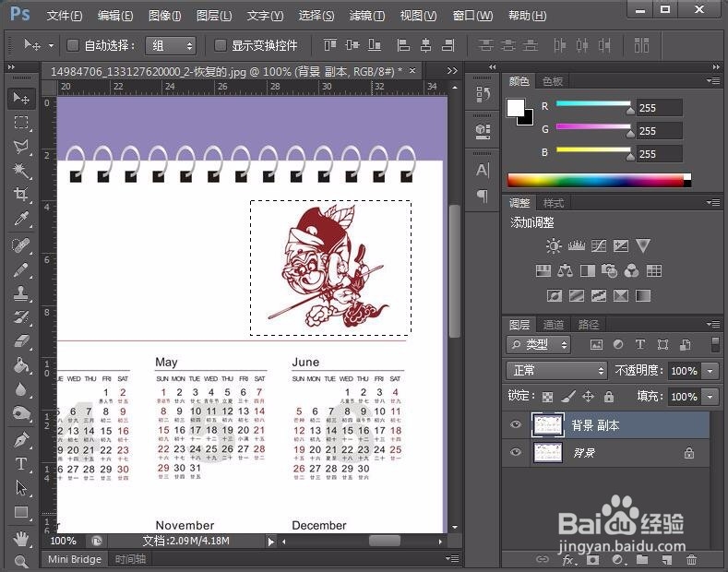This screenshot has width=728, height=572.
Task: Select the Paint Bucket tool
Action: 21,365
